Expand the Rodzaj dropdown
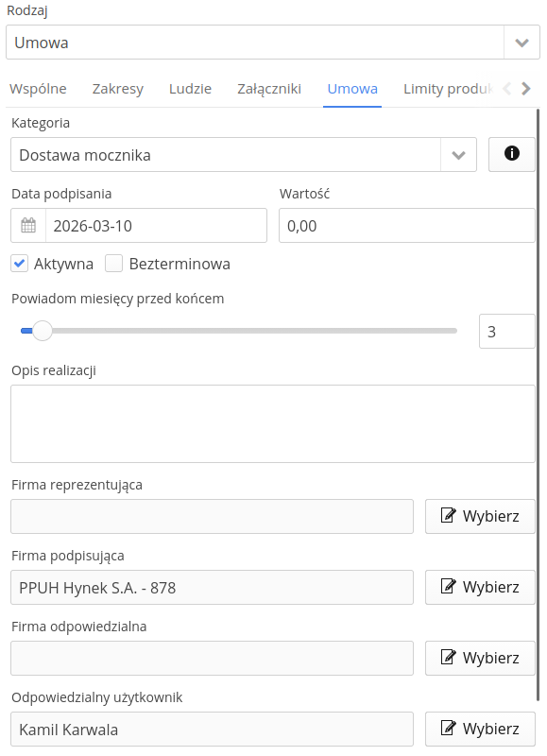The width and height of the screenshot is (547, 756). [x=521, y=43]
